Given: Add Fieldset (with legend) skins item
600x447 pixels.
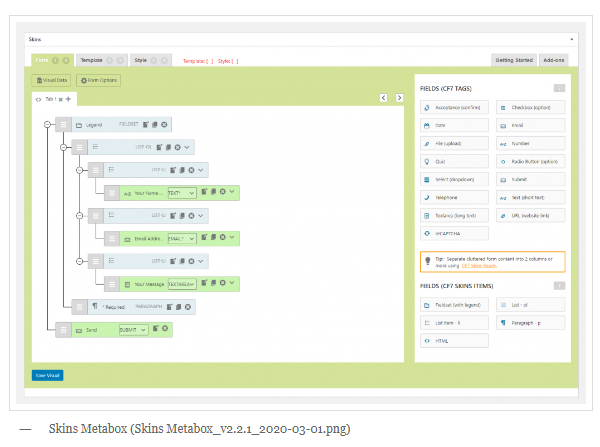Looking at the screenshot, I should click(457, 304).
